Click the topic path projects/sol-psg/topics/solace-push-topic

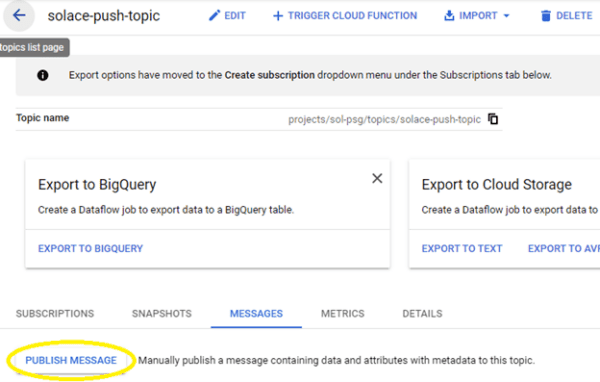click(x=384, y=119)
